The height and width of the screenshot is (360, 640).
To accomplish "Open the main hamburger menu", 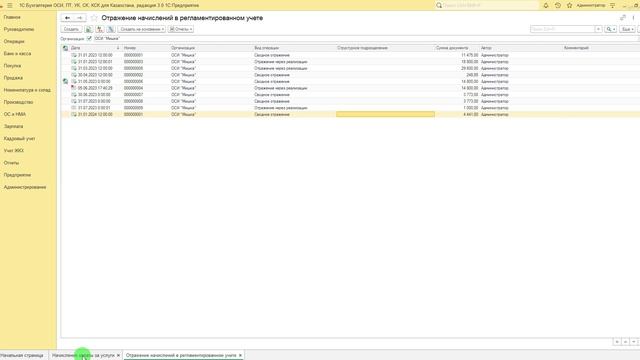I will pos(10,5).
